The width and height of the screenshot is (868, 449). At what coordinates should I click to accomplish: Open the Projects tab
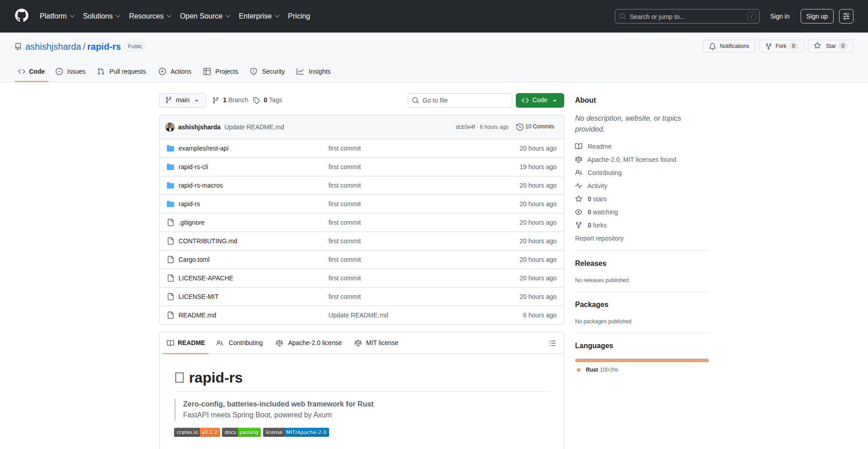coord(221,71)
